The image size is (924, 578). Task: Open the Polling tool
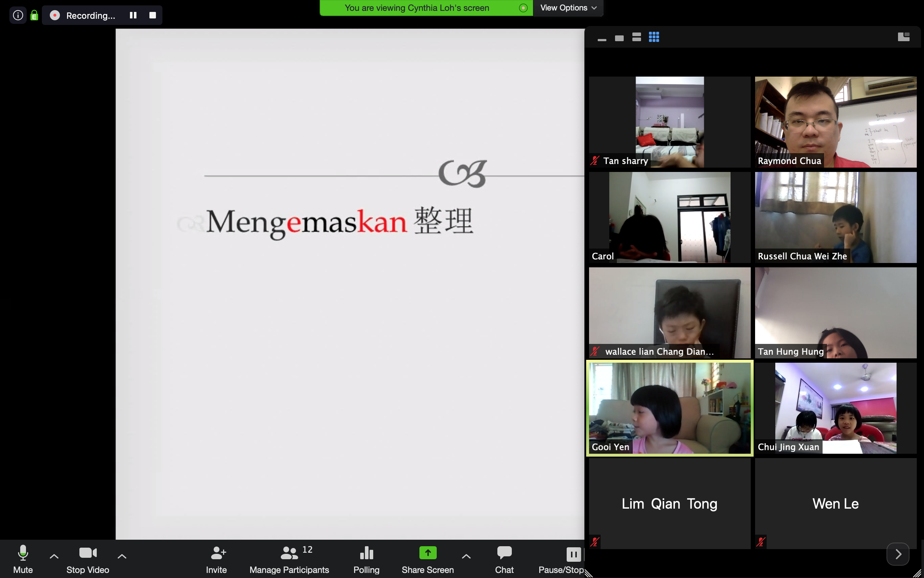tap(367, 559)
